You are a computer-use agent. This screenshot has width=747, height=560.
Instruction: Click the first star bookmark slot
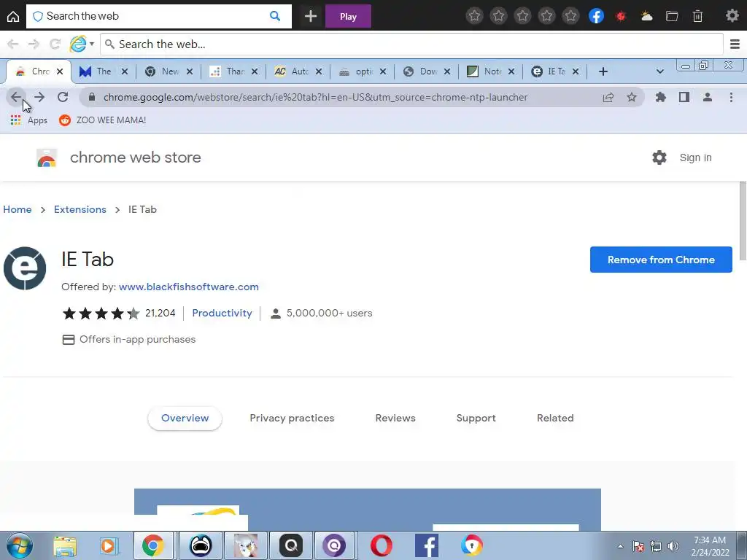pyautogui.click(x=474, y=16)
